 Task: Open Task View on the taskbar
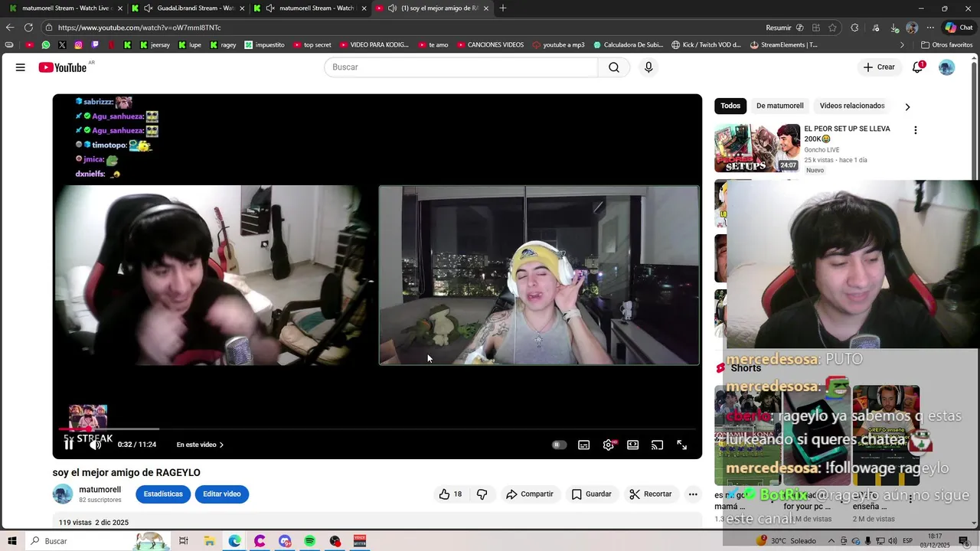(x=184, y=541)
